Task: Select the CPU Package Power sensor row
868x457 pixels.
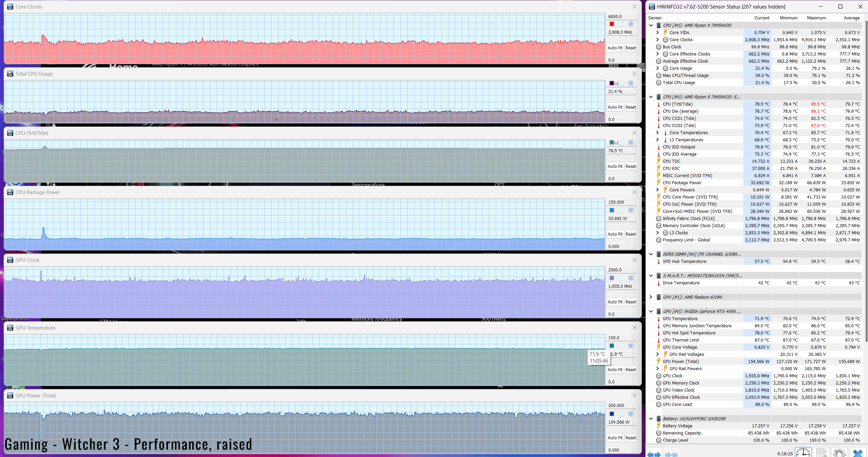Action: click(755, 183)
